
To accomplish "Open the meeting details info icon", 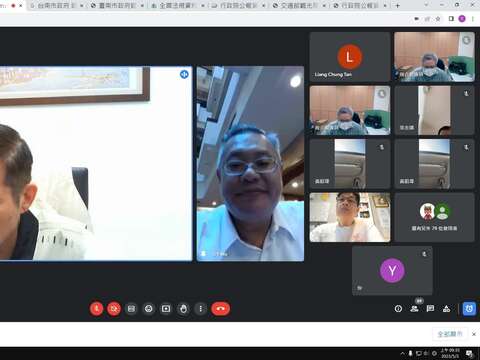I will pyautogui.click(x=398, y=309).
